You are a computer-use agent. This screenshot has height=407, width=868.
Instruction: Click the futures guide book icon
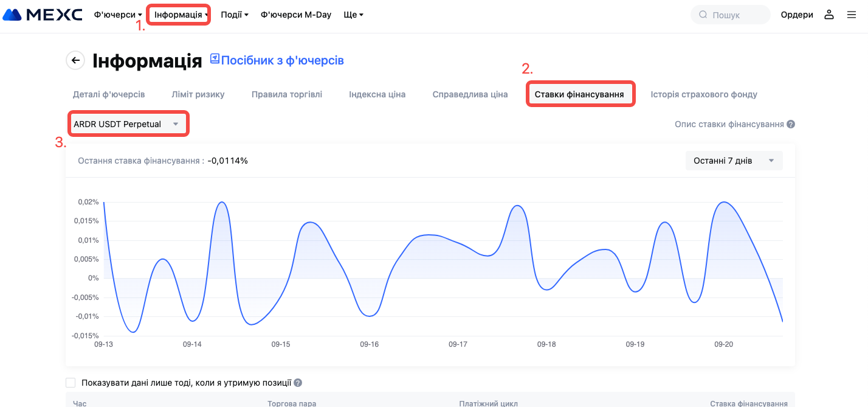[x=215, y=59]
